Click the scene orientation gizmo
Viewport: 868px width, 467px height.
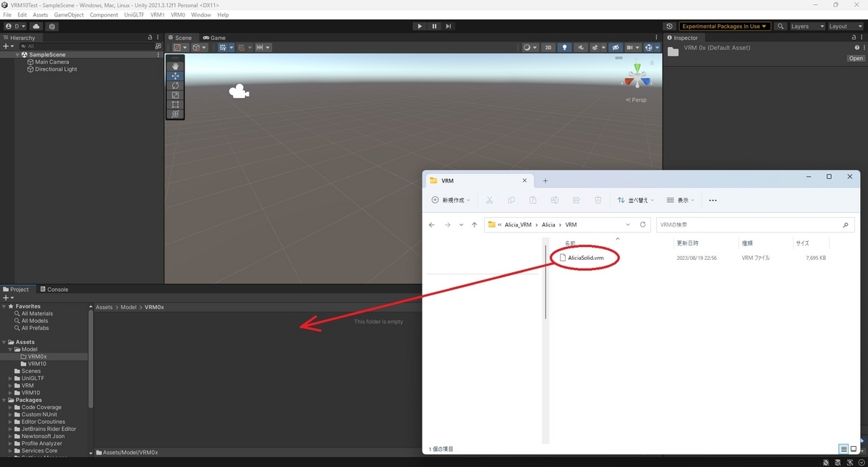pos(637,77)
